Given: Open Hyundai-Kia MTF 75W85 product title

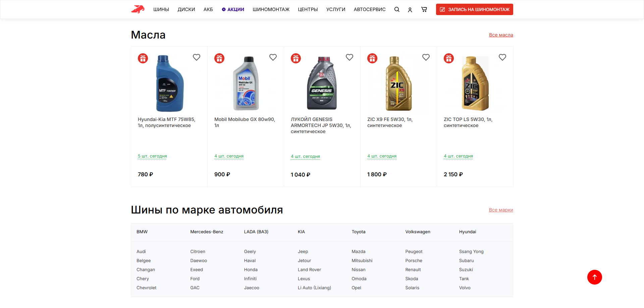Looking at the screenshot, I should pos(166,122).
